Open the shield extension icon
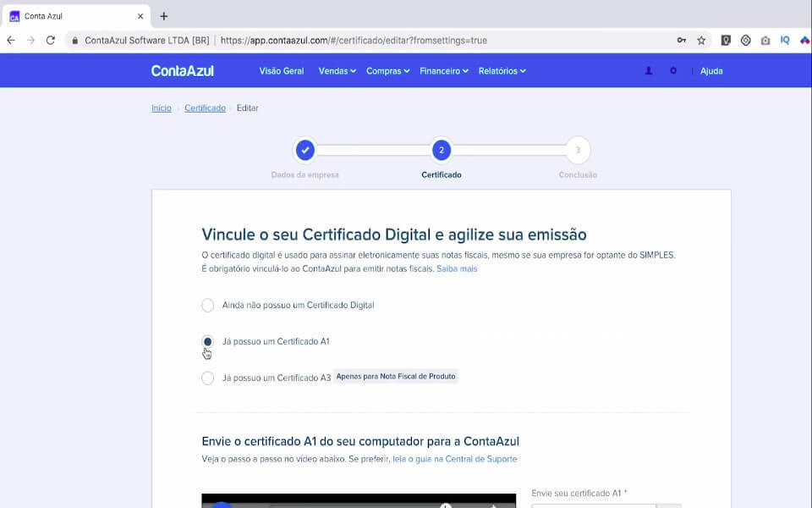Viewport: 812px width, 508px height. (726, 40)
